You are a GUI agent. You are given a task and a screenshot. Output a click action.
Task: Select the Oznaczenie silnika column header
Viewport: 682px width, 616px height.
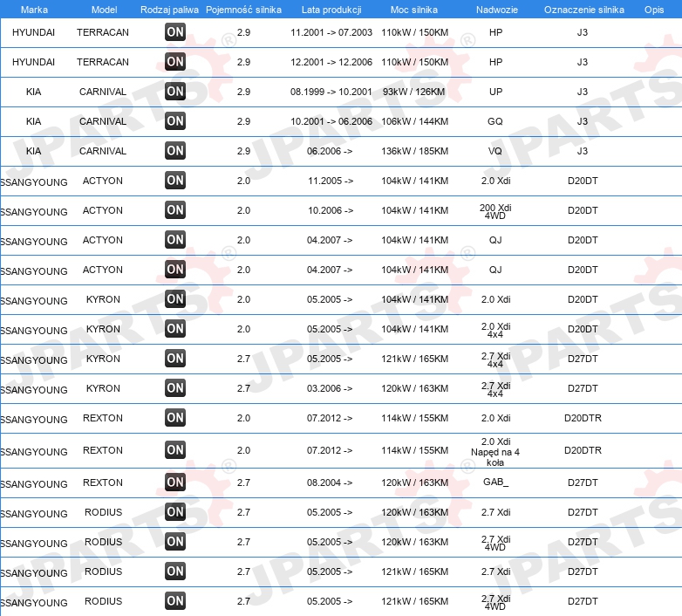point(583,10)
